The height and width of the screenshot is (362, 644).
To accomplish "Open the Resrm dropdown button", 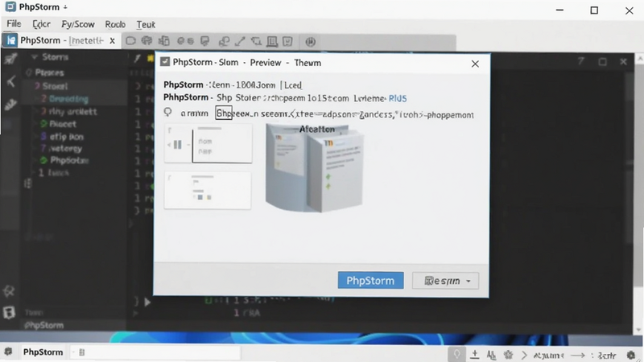I will click(446, 281).
